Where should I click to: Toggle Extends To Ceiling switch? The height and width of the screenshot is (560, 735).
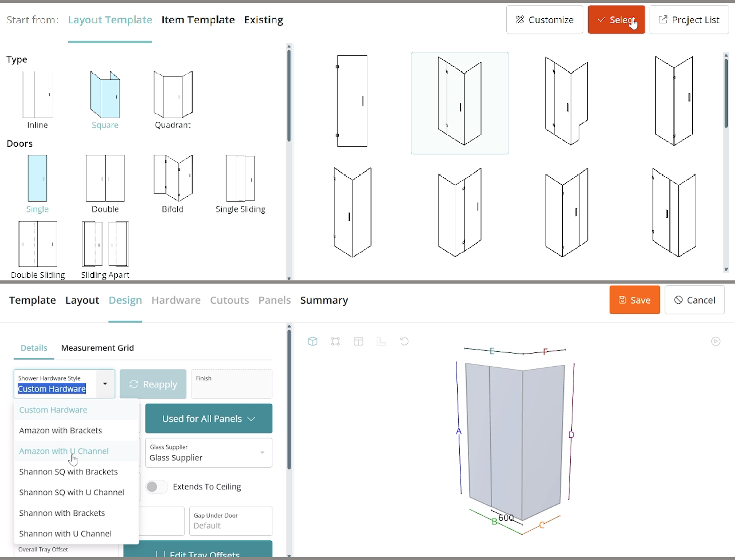coord(156,487)
